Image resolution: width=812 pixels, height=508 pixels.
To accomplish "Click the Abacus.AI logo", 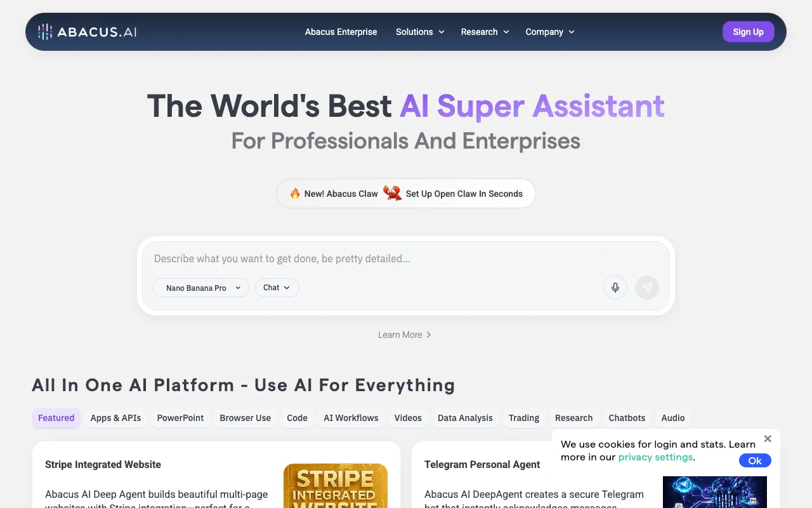I will [86, 31].
